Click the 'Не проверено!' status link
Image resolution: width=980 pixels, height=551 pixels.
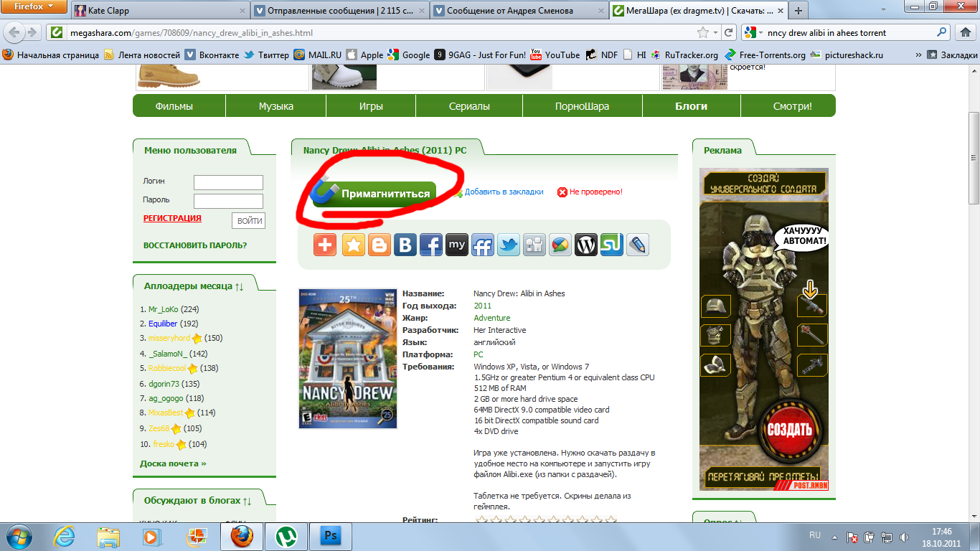click(596, 192)
